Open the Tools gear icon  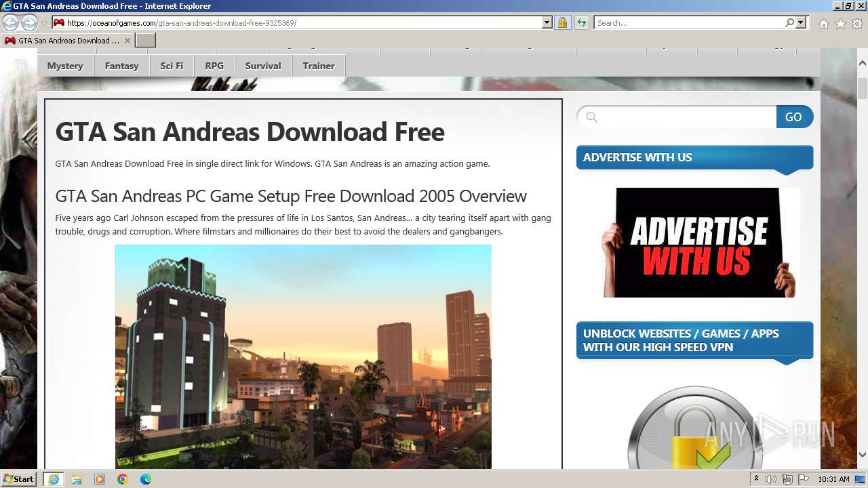tap(857, 24)
